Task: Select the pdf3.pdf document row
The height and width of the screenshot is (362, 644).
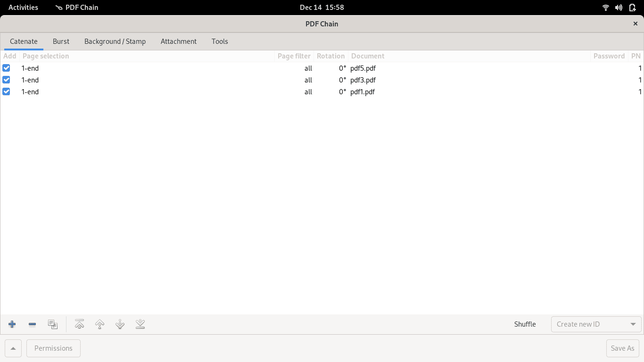Action: tap(363, 80)
